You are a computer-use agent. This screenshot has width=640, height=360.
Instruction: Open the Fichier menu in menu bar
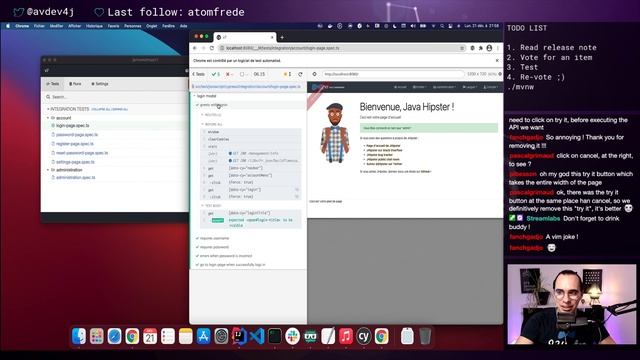(39, 26)
